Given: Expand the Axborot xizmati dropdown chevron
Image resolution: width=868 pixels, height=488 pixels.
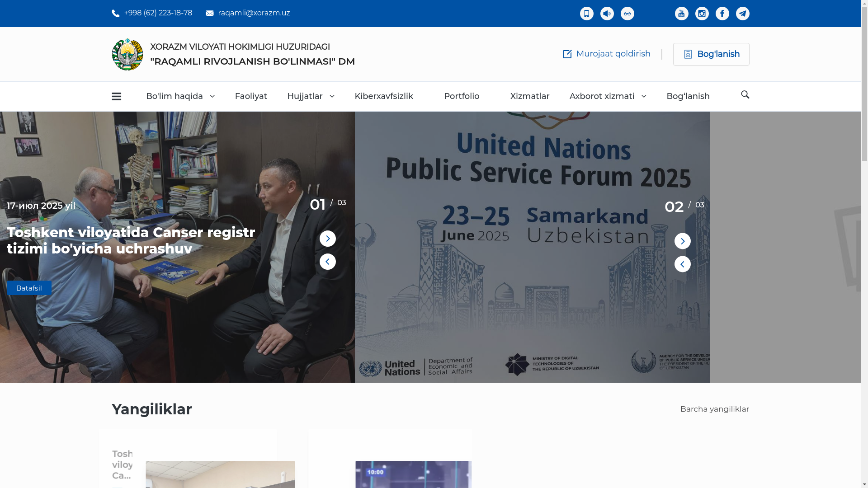Looking at the screenshot, I should 643,96.
